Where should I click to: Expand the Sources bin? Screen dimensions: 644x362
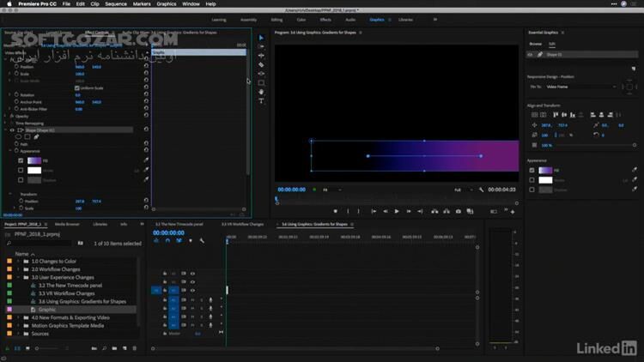(18, 334)
